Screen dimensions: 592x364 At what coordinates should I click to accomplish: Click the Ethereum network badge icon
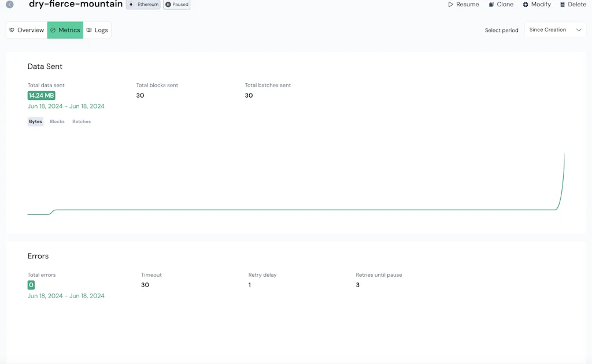tap(132, 4)
